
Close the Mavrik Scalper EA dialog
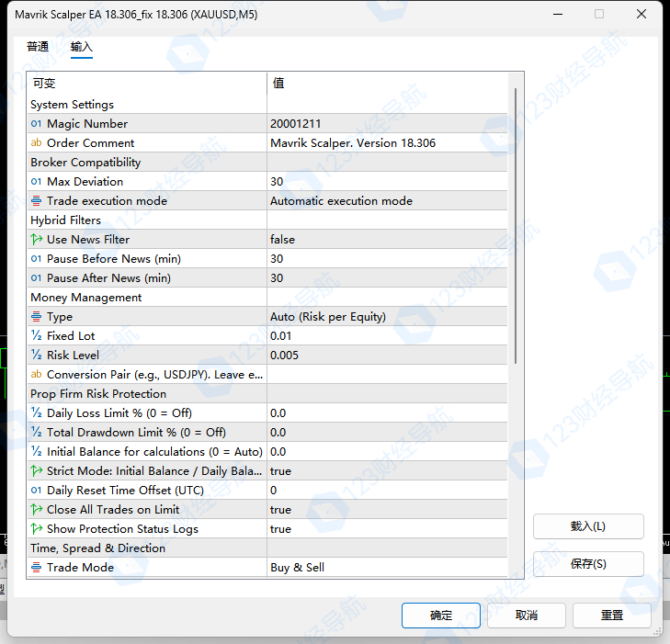(642, 14)
